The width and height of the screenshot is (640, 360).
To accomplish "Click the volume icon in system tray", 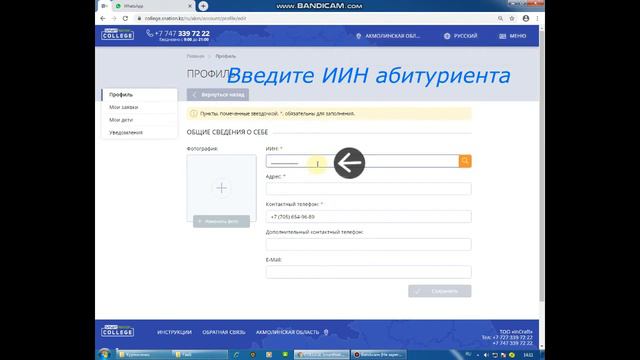I will point(486,355).
